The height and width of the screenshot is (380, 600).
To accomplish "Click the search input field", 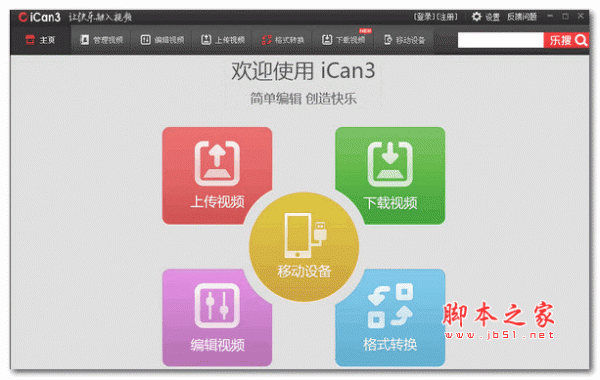I will [501, 40].
